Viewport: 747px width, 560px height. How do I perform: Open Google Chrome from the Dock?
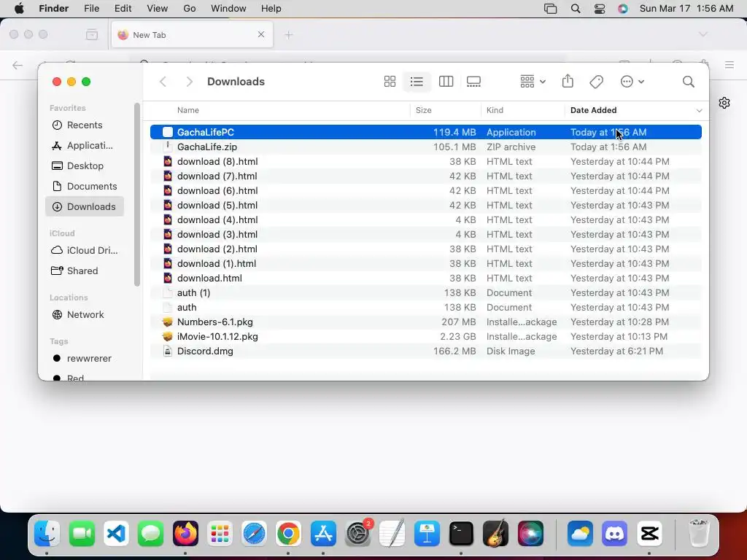(288, 534)
